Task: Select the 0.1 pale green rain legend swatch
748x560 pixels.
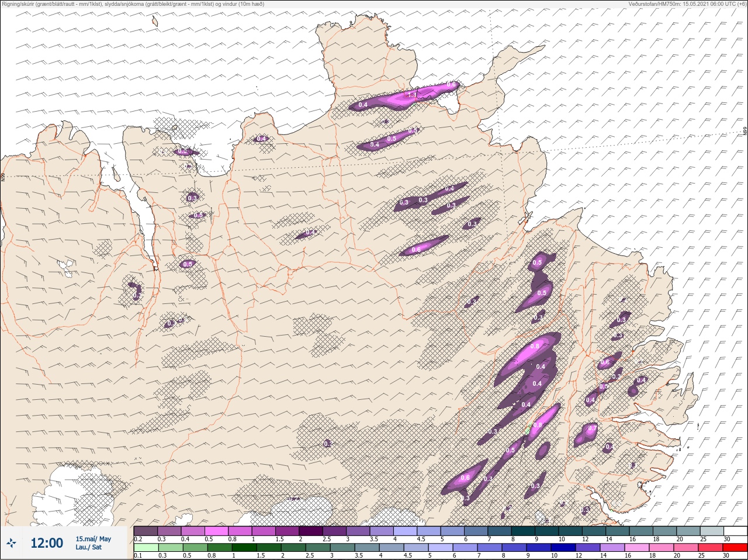Action: click(146, 548)
